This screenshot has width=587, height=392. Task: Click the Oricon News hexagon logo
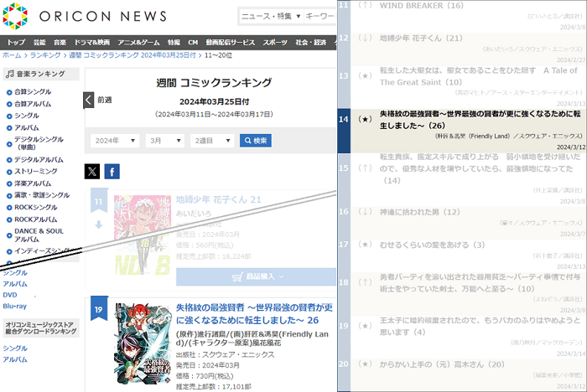click(x=15, y=16)
